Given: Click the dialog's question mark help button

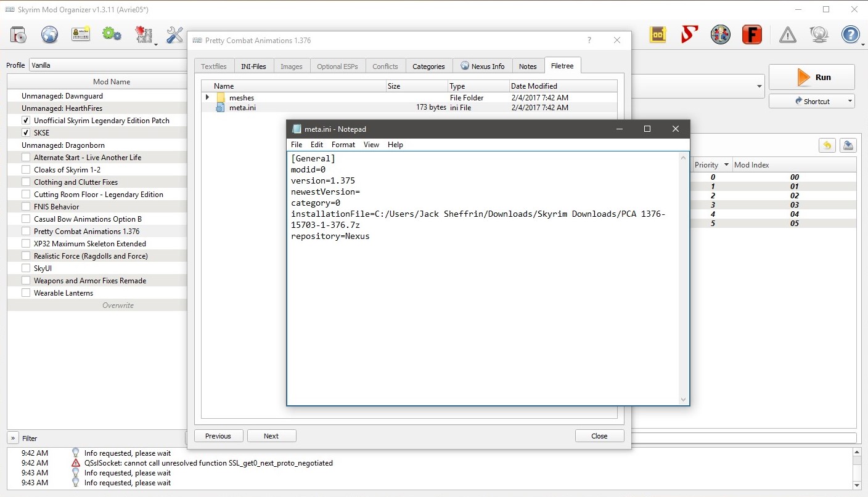Looking at the screenshot, I should point(589,40).
